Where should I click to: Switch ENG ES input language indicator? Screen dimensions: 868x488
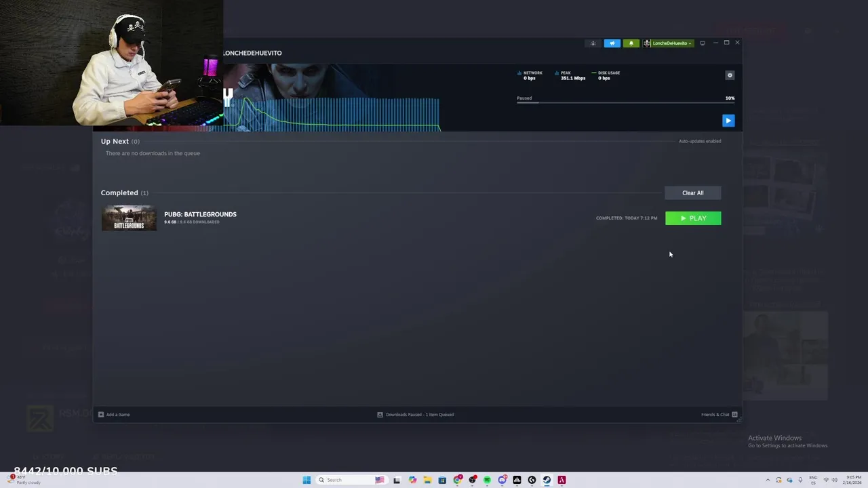(813, 480)
